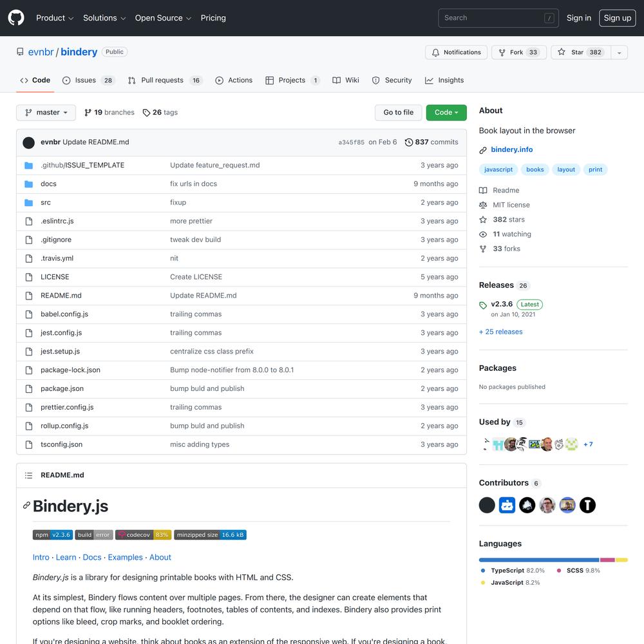Open the Insights tab
644x644 pixels.
[x=444, y=80]
